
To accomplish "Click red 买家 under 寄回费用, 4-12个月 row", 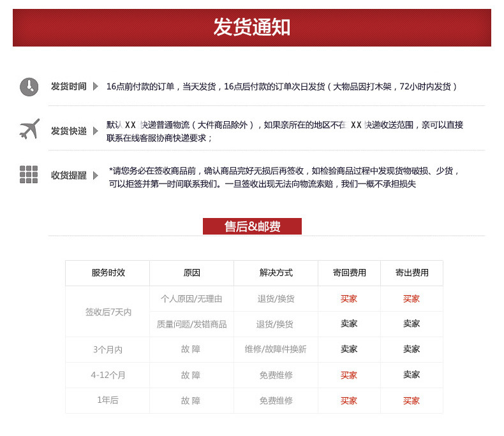I will click(349, 375).
